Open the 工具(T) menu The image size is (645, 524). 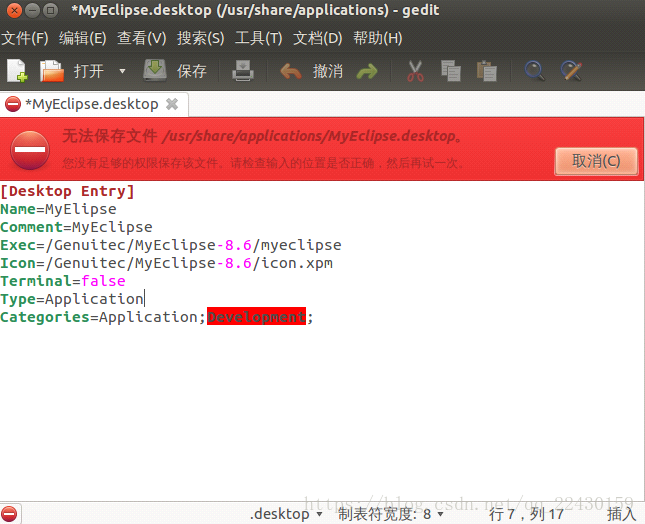pyautogui.click(x=259, y=38)
